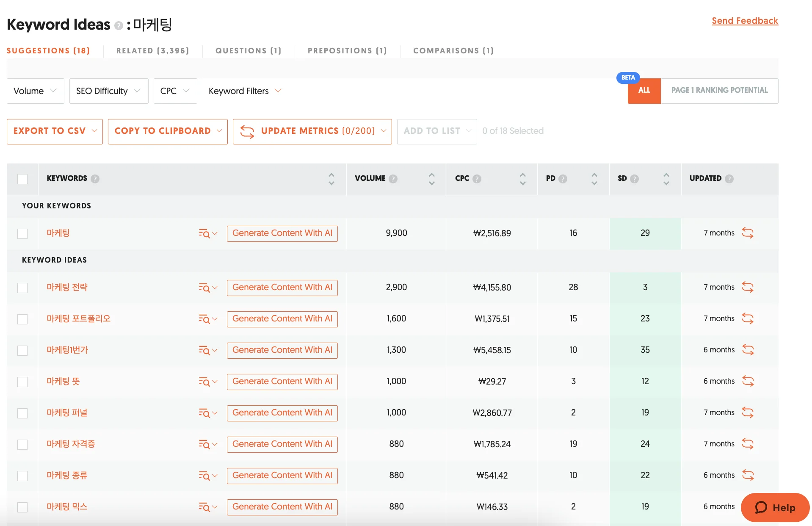The width and height of the screenshot is (812, 526).
Task: Click the SERP preview icon beside 마케팅 포트폴리오
Action: 205,319
